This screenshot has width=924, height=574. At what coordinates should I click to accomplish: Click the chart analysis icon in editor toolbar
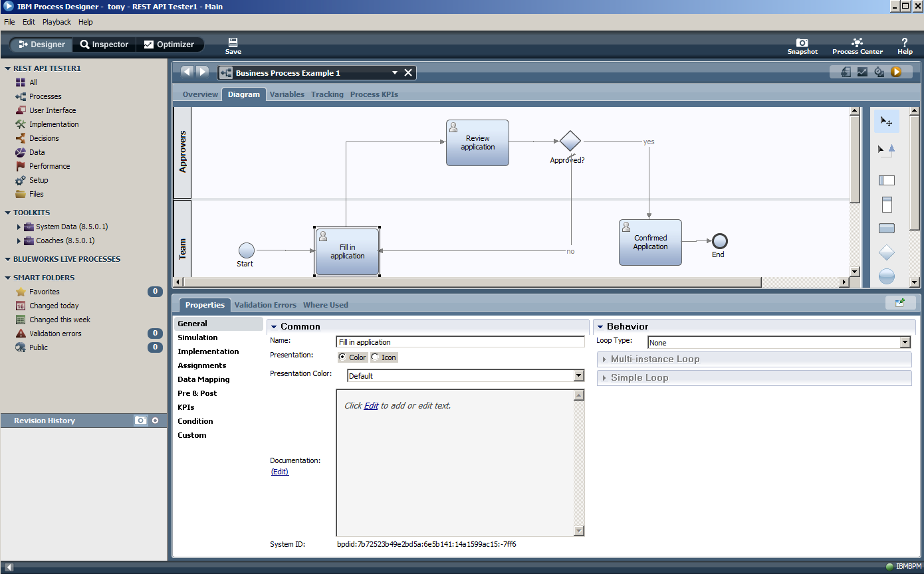click(x=863, y=72)
